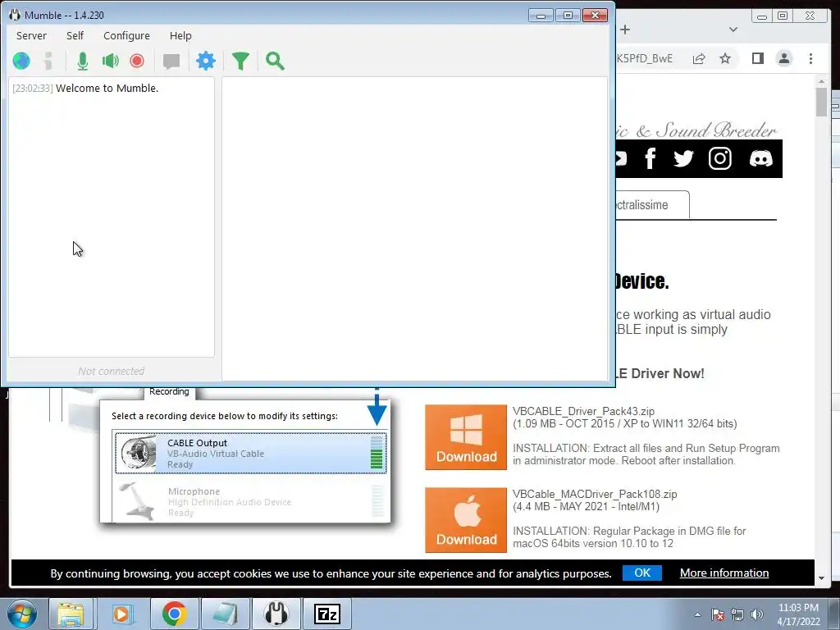840x630 pixels.
Task: Visit VB-Audio Twitter page icon
Action: tap(683, 158)
